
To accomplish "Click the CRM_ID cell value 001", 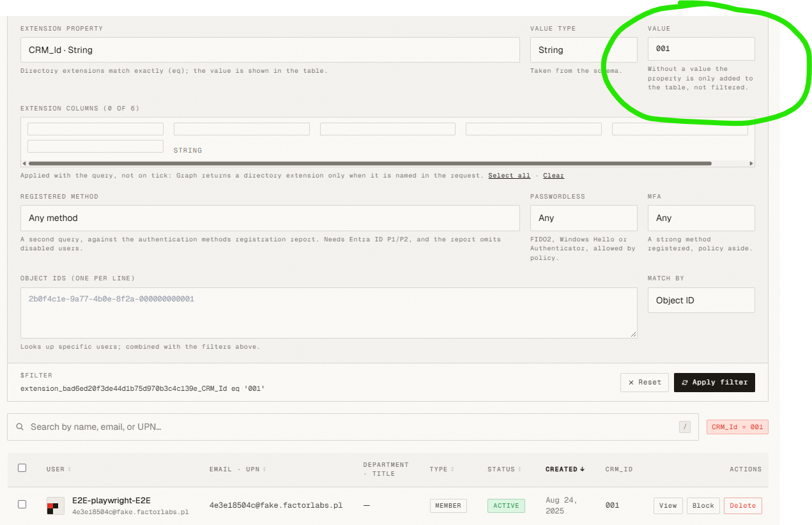I will click(612, 505).
